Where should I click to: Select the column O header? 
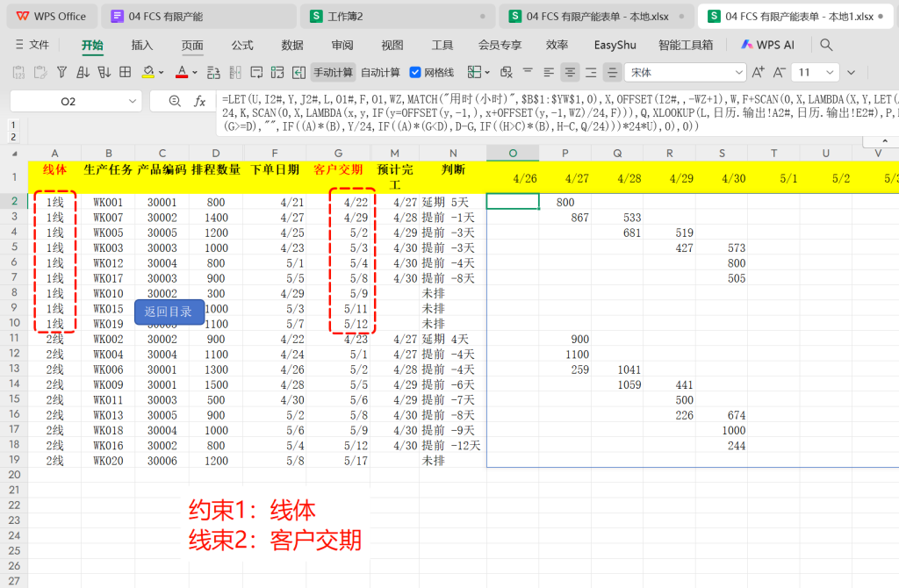coord(513,153)
